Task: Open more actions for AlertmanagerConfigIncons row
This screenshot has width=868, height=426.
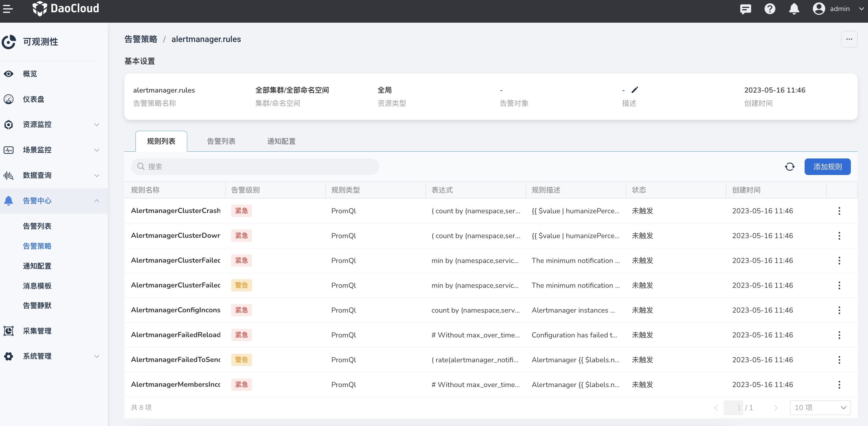Action: click(x=839, y=310)
